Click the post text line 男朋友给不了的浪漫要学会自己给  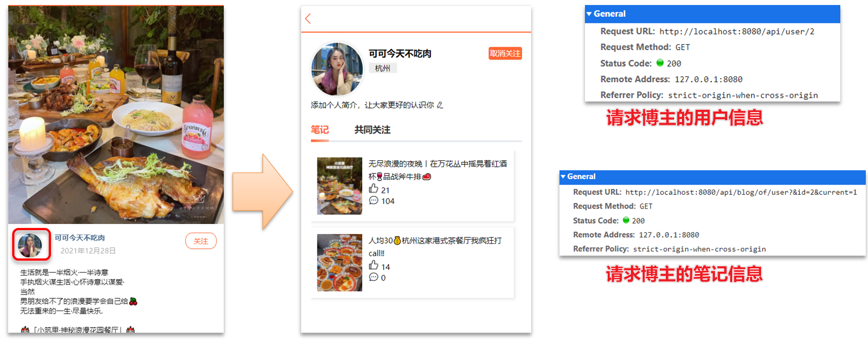79,301
